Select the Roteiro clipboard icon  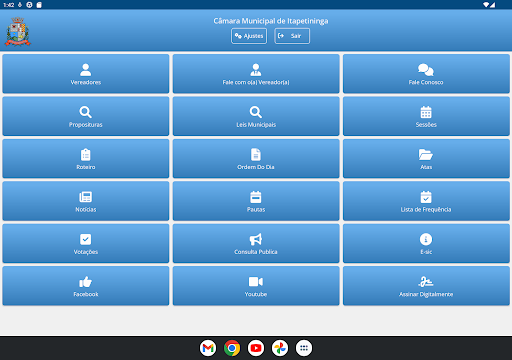tap(86, 154)
